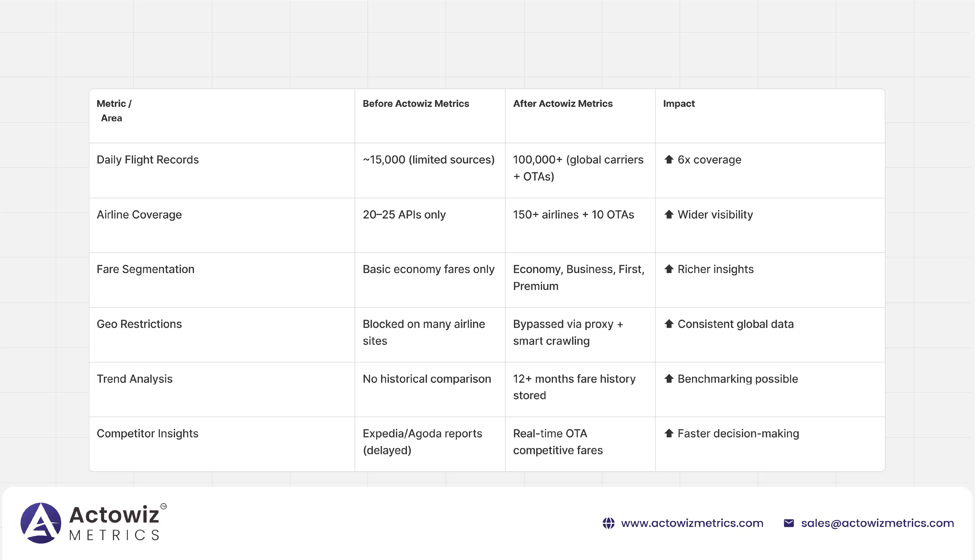Click the up arrow beside Consistent global data
The width and height of the screenshot is (975, 560).
(669, 324)
